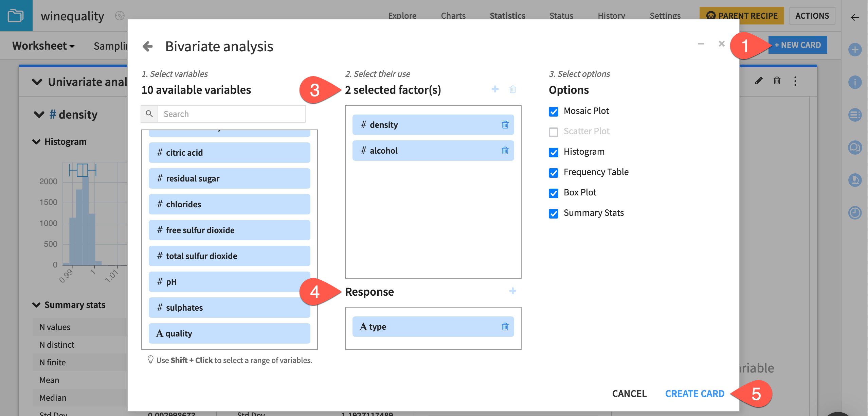868x416 pixels.
Task: Toggle the Scatter Plot checkbox
Action: [553, 132]
